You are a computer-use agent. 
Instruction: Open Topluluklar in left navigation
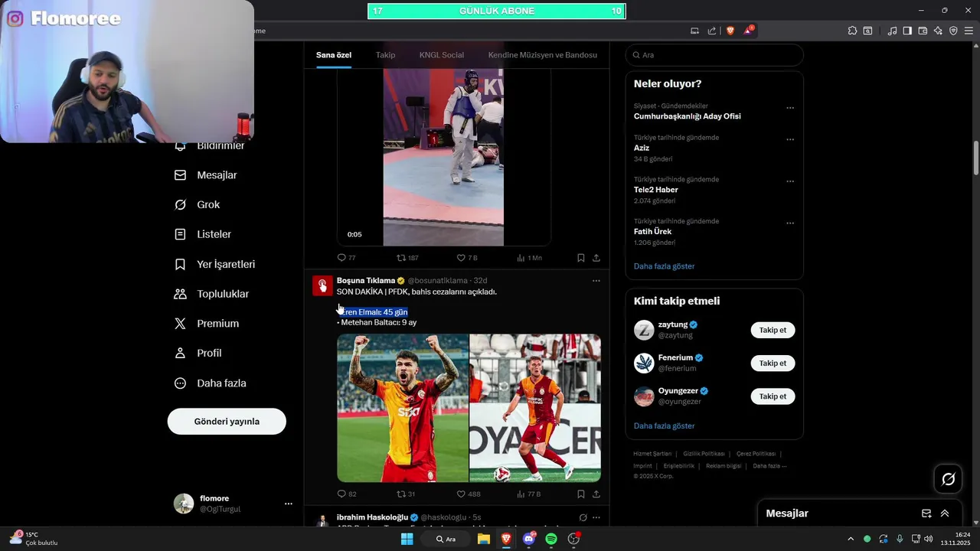point(212,294)
